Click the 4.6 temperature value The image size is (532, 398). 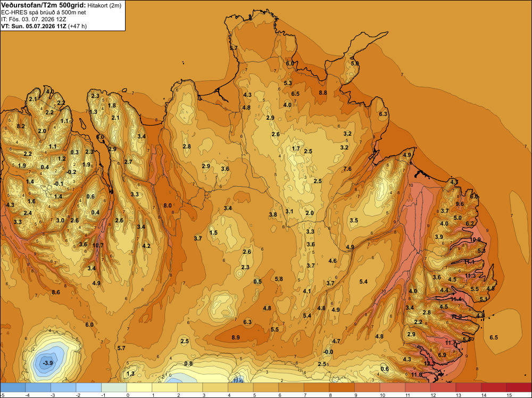pos(332,261)
